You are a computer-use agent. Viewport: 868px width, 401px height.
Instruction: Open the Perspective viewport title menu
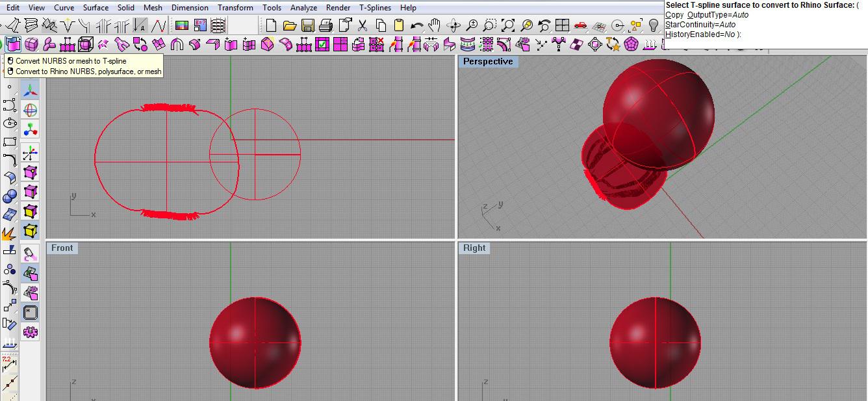click(488, 62)
